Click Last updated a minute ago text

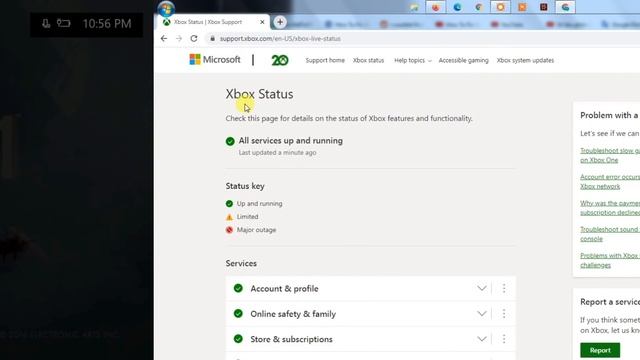pos(278,153)
